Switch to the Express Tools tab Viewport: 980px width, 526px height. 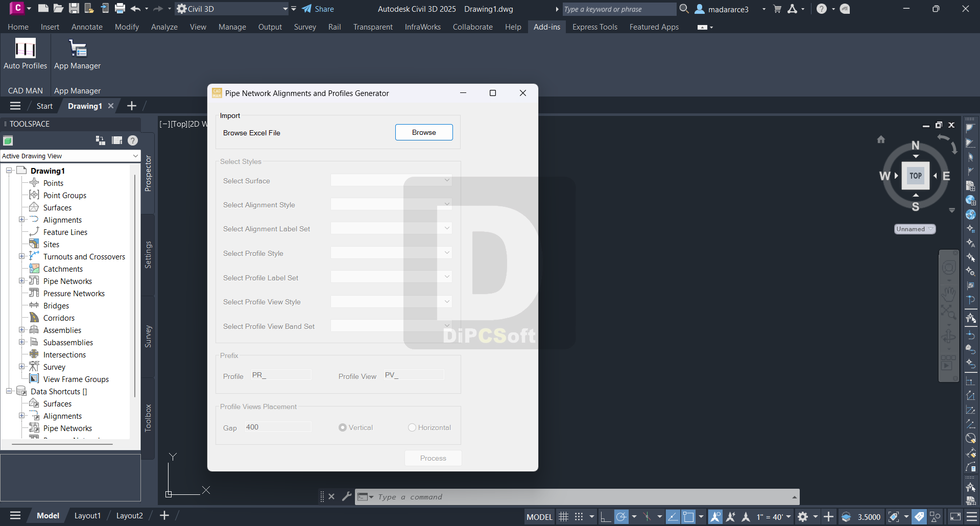click(595, 27)
